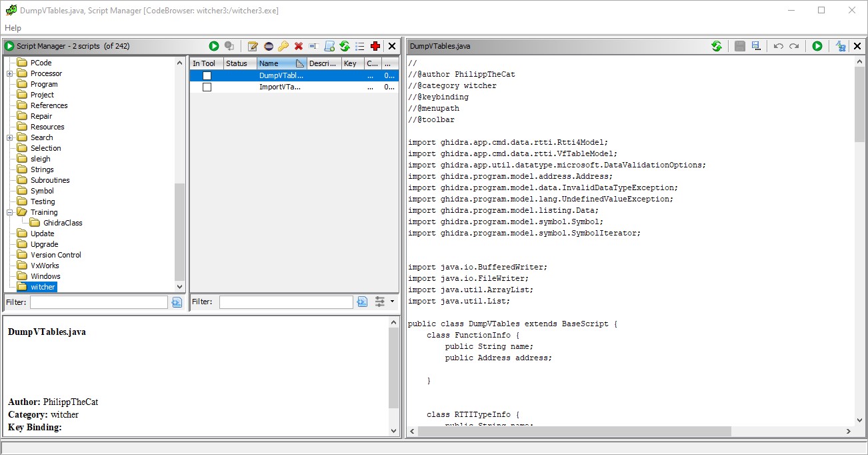Run the selected DumpVTables script

tap(214, 46)
